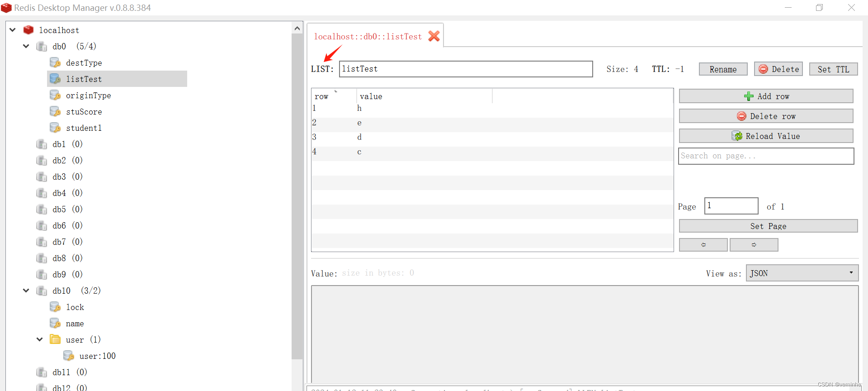Click the db8 database icon
Viewport: 868px width, 391px height.
point(42,258)
